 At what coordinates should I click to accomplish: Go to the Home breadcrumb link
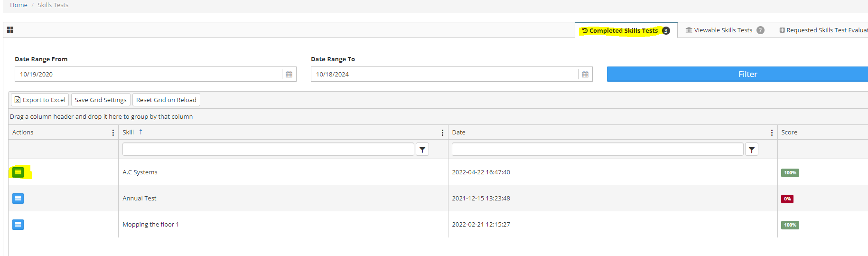pos(19,5)
